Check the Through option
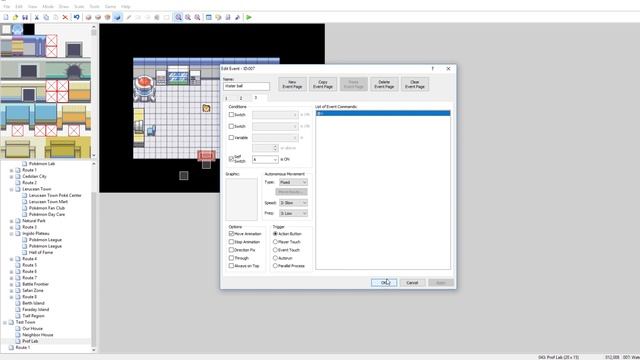The height and width of the screenshot is (360, 640). [x=231, y=258]
